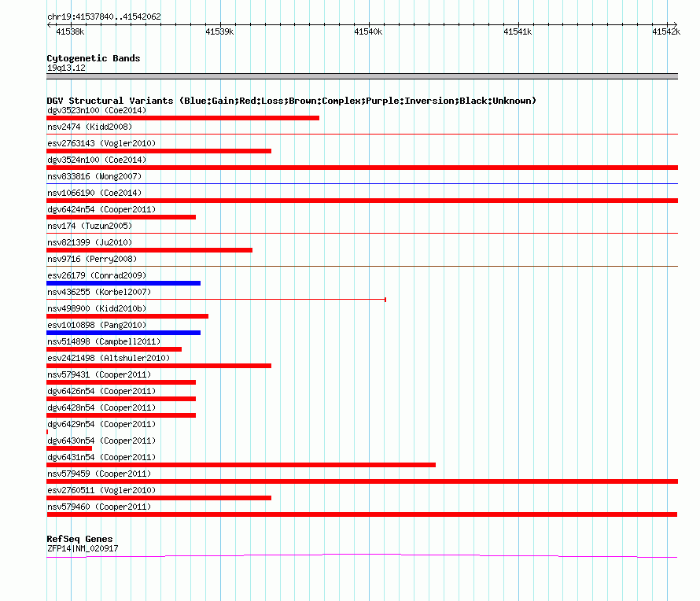700x601 pixels.
Task: Click the dgv6428n54 (Cooper2011) label
Action: pos(101,407)
